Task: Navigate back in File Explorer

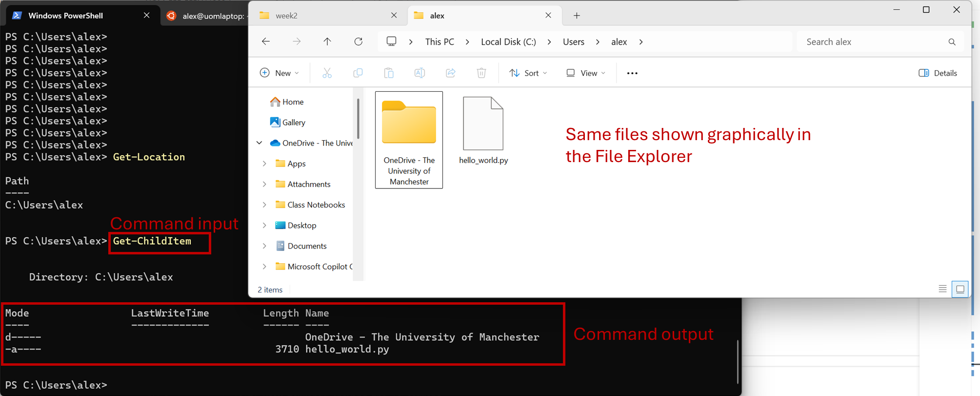Action: click(x=266, y=42)
